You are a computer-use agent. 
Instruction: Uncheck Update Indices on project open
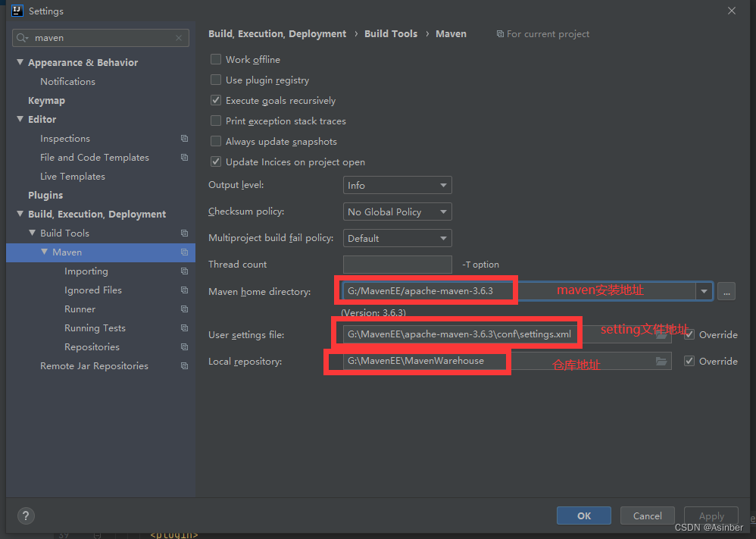(216, 161)
